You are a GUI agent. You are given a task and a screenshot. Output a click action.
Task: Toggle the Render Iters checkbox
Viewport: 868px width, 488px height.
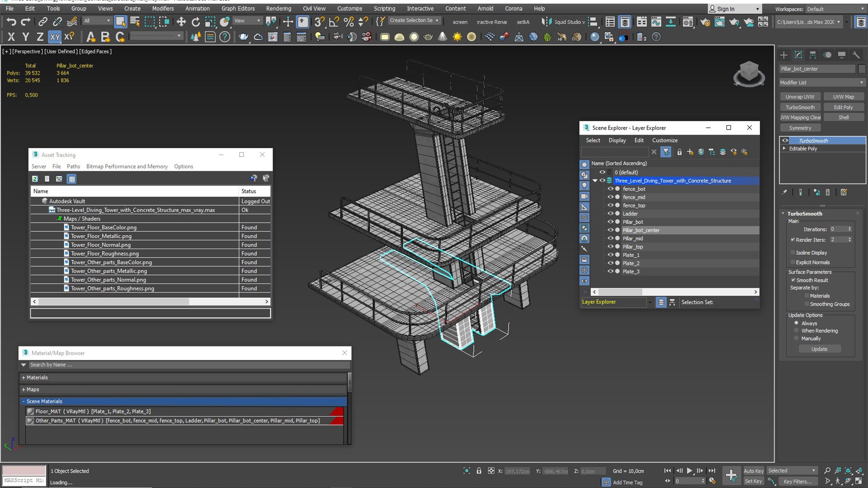click(793, 239)
